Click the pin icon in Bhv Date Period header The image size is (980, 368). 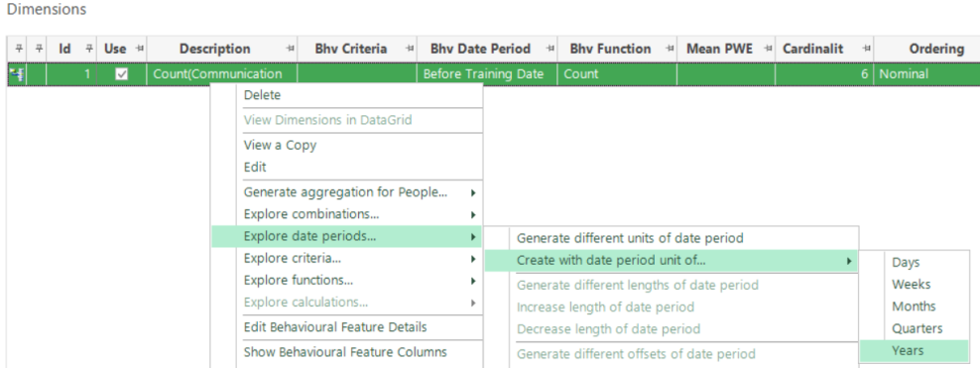tap(550, 49)
